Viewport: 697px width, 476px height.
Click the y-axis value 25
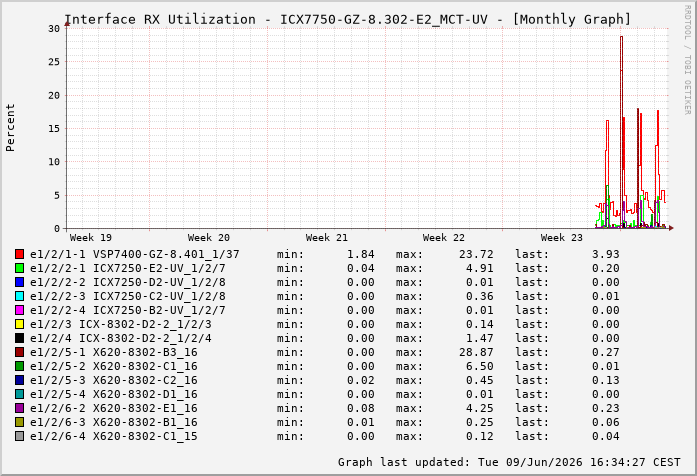(54, 62)
